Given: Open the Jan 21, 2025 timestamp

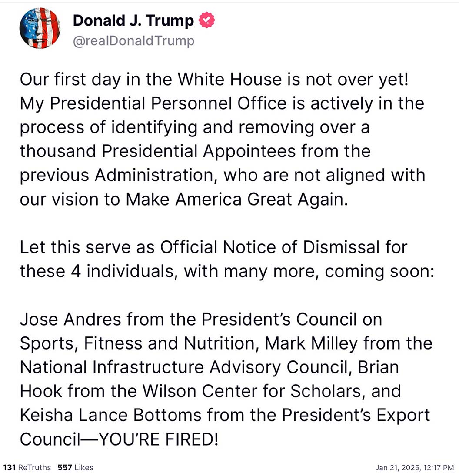Looking at the screenshot, I should coord(414,467).
